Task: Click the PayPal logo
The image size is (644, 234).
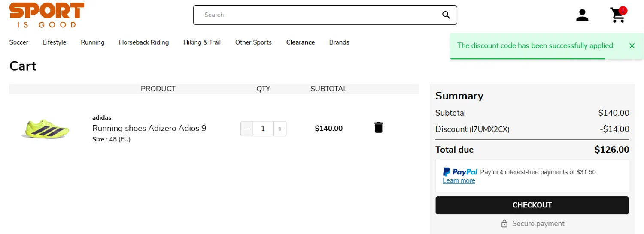Action: coord(460,172)
